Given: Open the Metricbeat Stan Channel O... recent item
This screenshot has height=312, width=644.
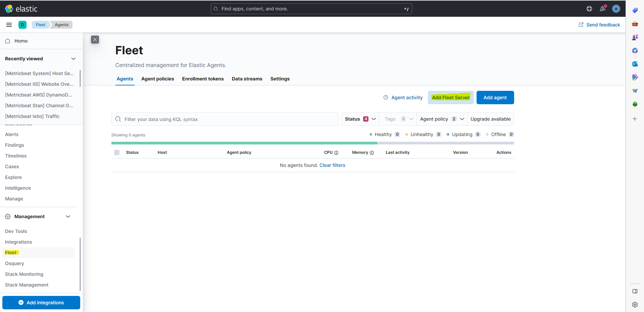Looking at the screenshot, I should pyautogui.click(x=39, y=106).
